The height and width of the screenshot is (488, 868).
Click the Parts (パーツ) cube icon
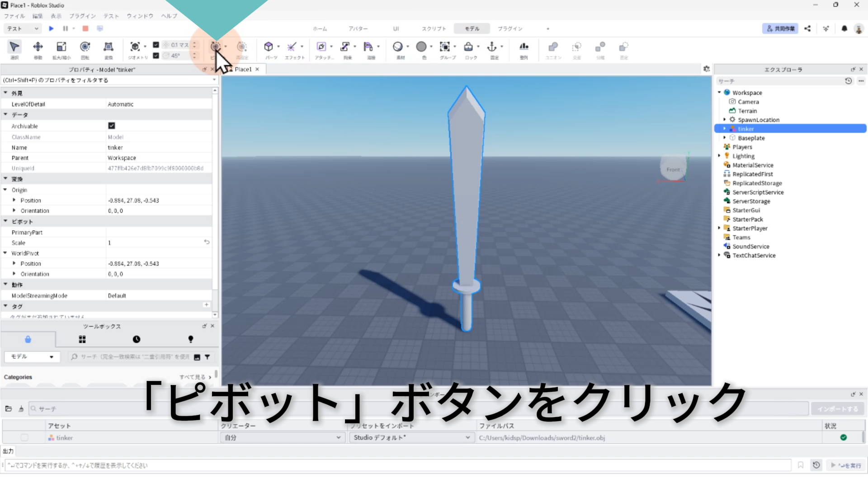269,47
